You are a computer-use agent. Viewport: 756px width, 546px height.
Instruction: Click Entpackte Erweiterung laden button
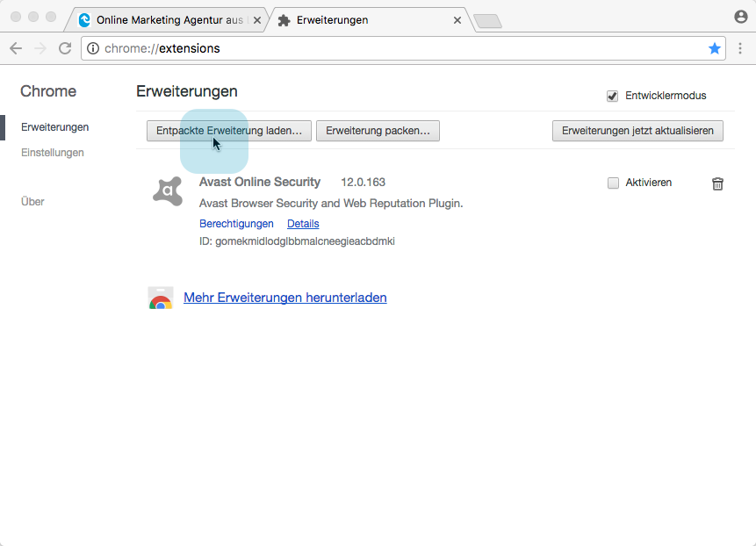228,131
